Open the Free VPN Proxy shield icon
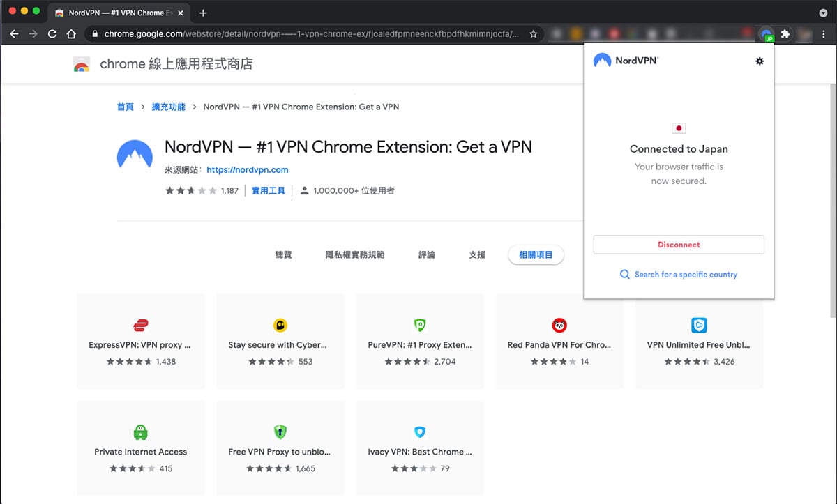 280,432
